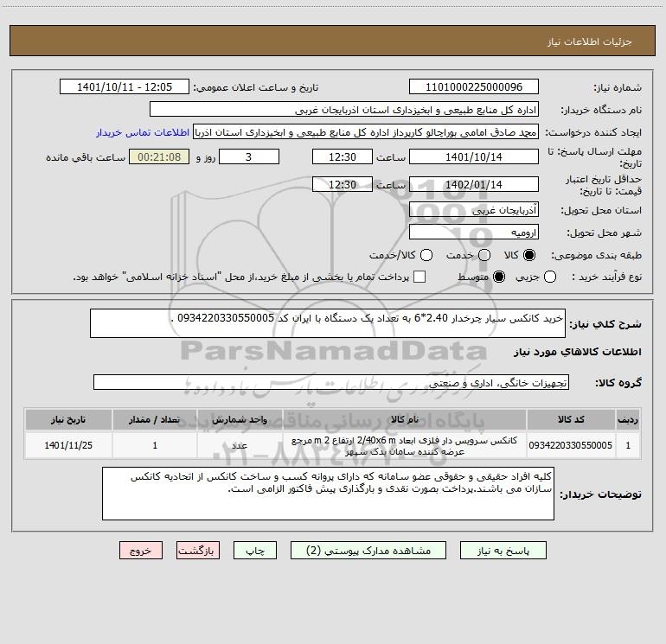The height and width of the screenshot is (644, 666).
Task: Open the اطلاعات تماس خریدار link
Action: (x=143, y=132)
